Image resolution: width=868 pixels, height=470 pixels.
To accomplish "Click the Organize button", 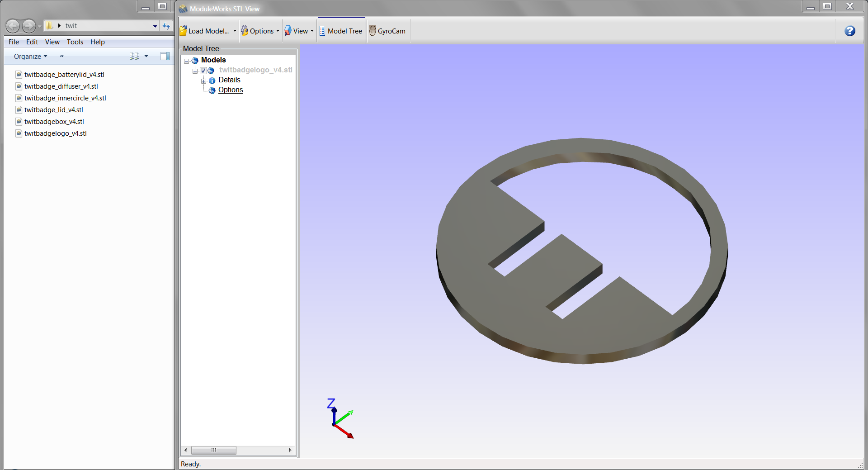I will [30, 56].
